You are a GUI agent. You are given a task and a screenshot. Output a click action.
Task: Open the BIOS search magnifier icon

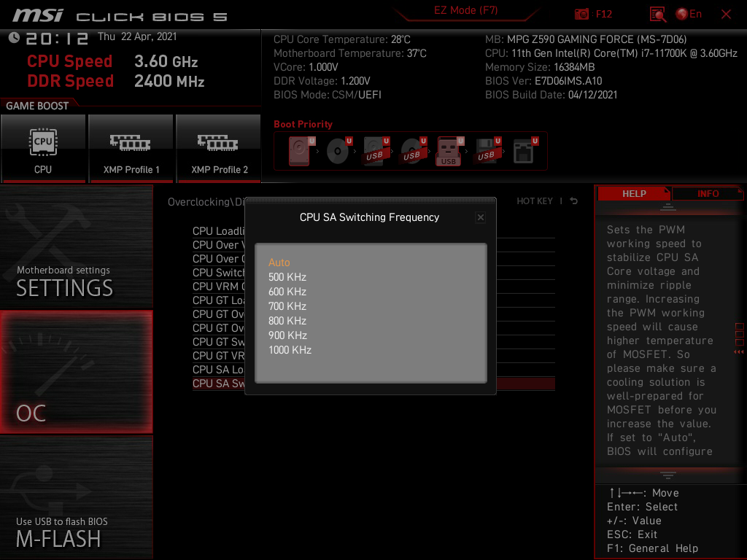658,15
